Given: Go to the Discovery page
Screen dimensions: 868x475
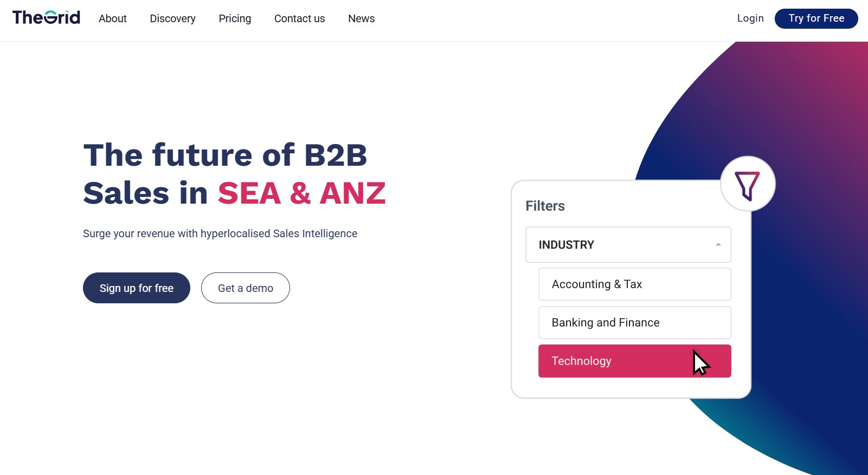Looking at the screenshot, I should [172, 18].
